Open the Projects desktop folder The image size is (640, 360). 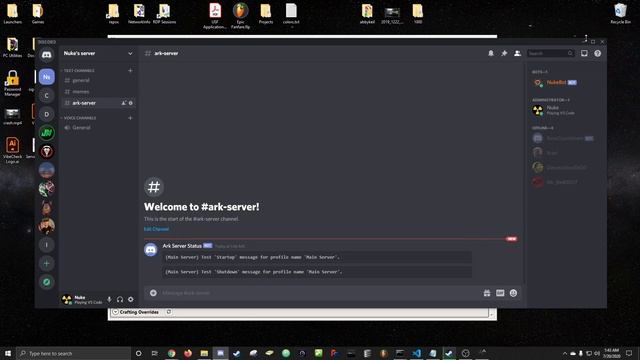click(x=266, y=14)
